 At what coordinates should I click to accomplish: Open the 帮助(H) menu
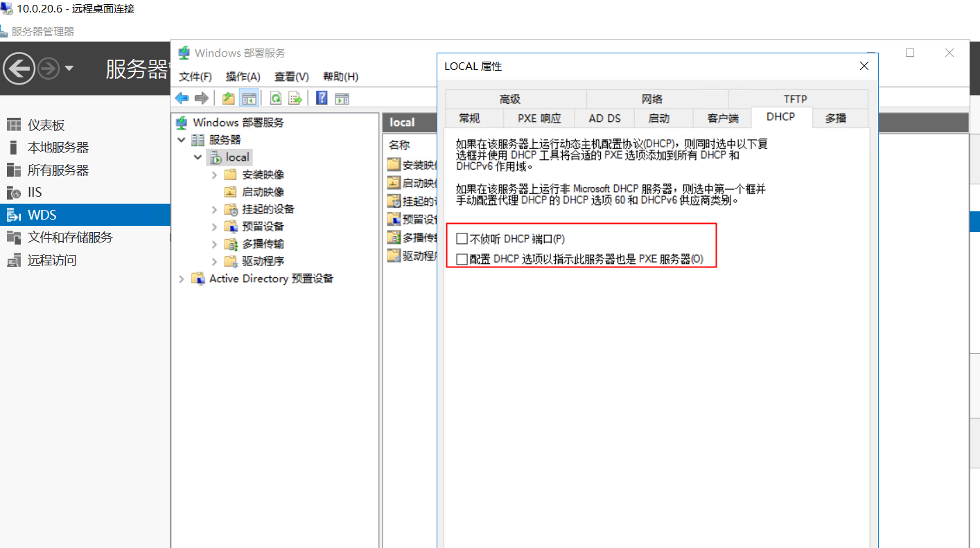340,77
